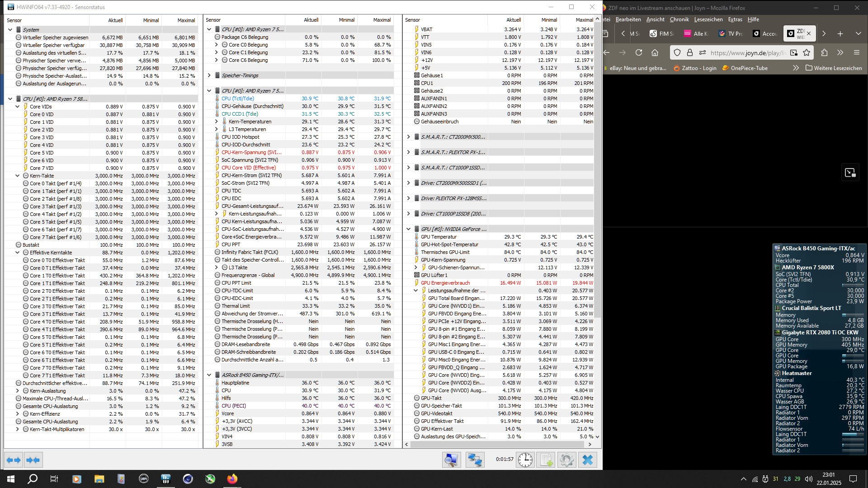Click the monitor magnifier summary icon
The image size is (868, 488).
(451, 460)
